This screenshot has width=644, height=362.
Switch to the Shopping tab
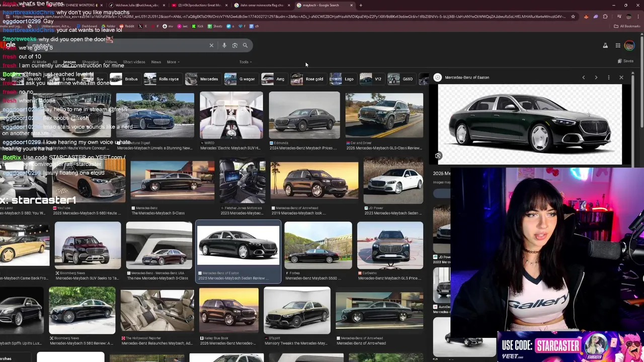[90, 62]
